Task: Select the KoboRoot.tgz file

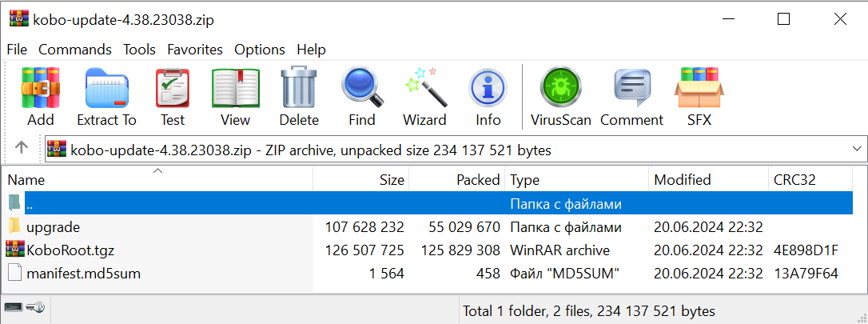Action: 70,250
